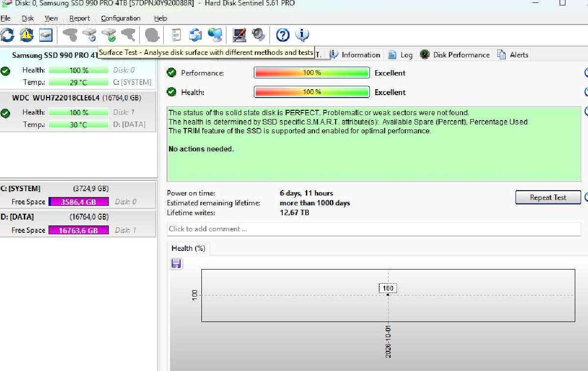Click the report document toolbar icon
Image resolution: width=588 pixels, height=371 pixels.
click(x=176, y=35)
